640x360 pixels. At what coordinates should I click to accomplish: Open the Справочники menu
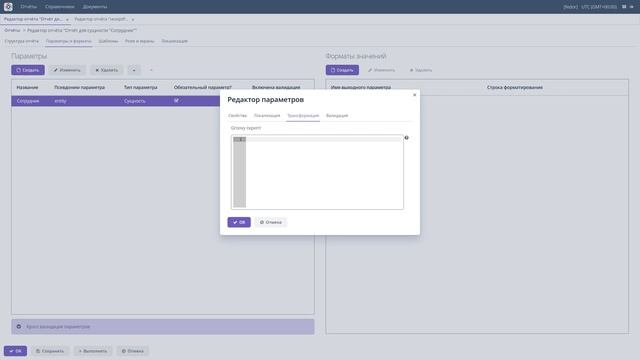(x=60, y=7)
